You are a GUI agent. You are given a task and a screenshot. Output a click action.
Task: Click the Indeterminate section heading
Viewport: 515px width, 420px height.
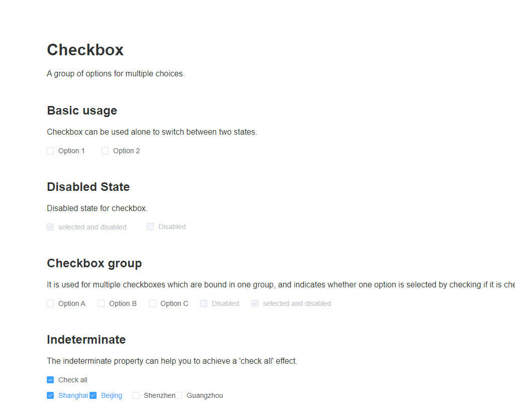pyautogui.click(x=87, y=340)
